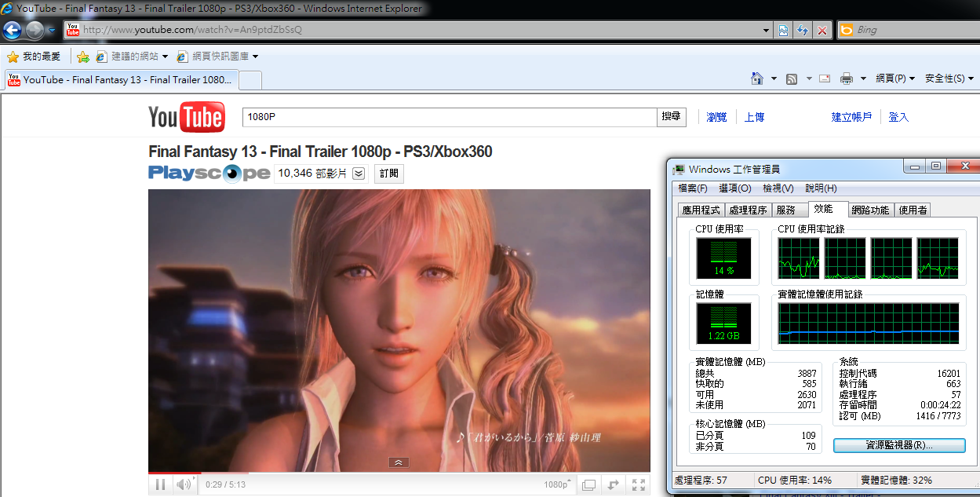
Task: Click the 訂閱 subscribe button
Action: [x=389, y=174]
